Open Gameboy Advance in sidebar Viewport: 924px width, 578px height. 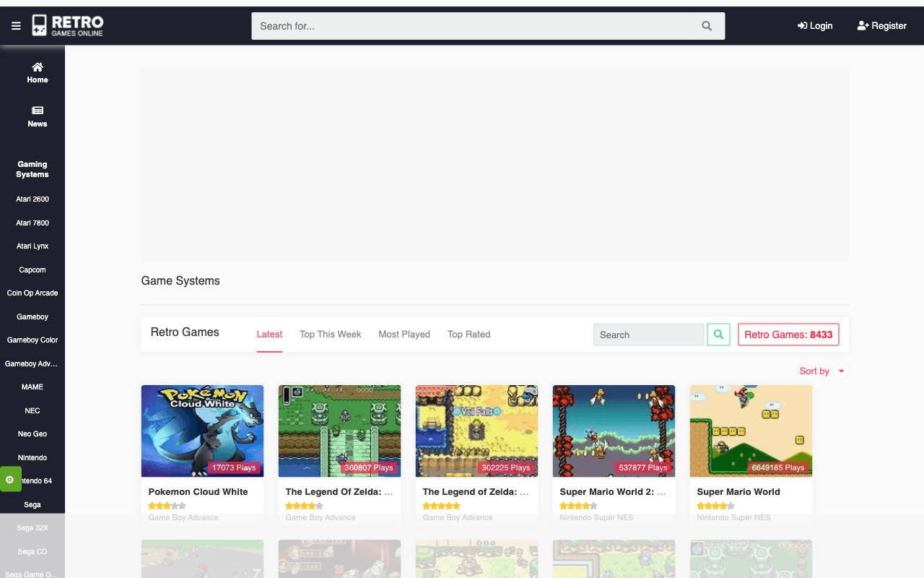click(32, 364)
